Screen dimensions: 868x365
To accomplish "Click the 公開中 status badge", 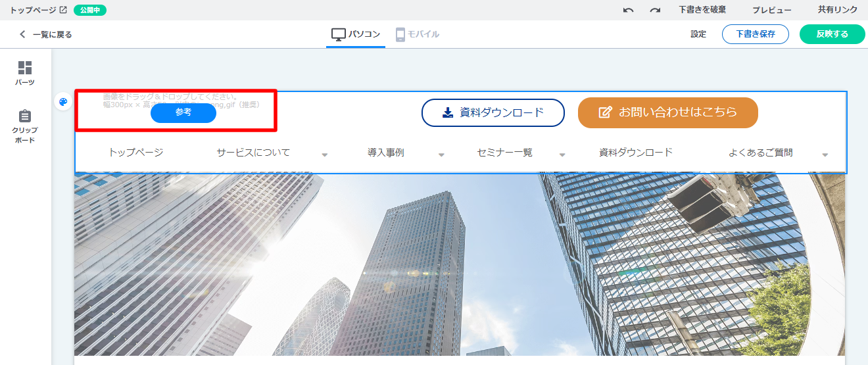I will point(90,10).
